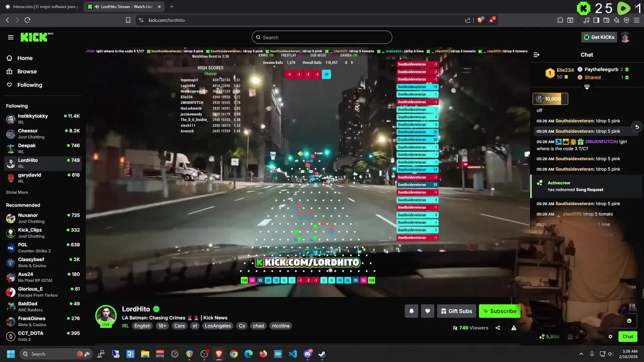Click the IRL category link under title
The width and height of the screenshot is (644, 362).
click(125, 326)
